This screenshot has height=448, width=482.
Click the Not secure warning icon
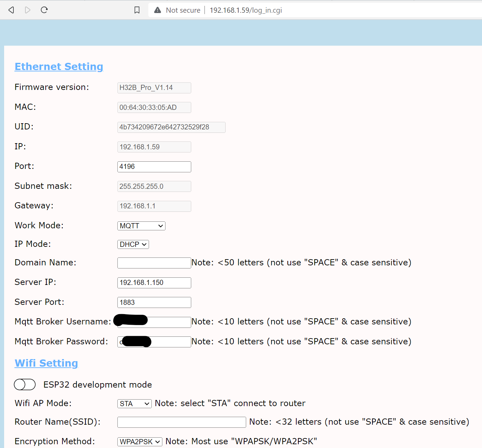[x=158, y=10]
